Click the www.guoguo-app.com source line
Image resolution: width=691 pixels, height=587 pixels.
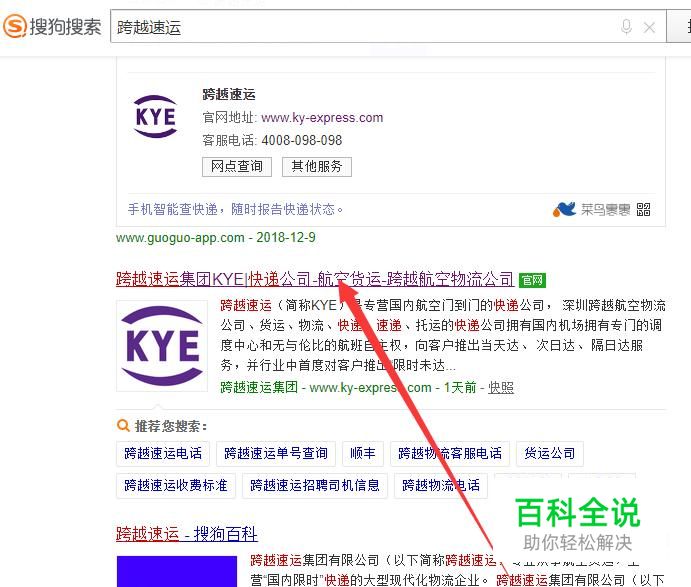point(215,238)
